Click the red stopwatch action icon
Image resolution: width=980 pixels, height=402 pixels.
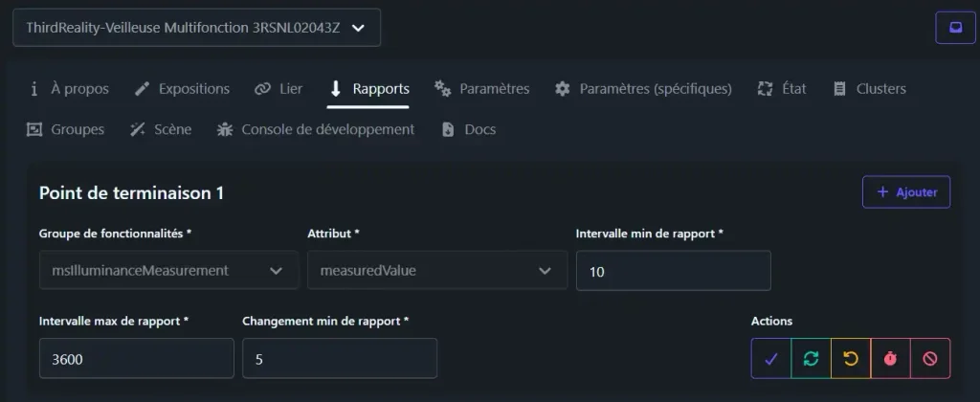point(890,358)
